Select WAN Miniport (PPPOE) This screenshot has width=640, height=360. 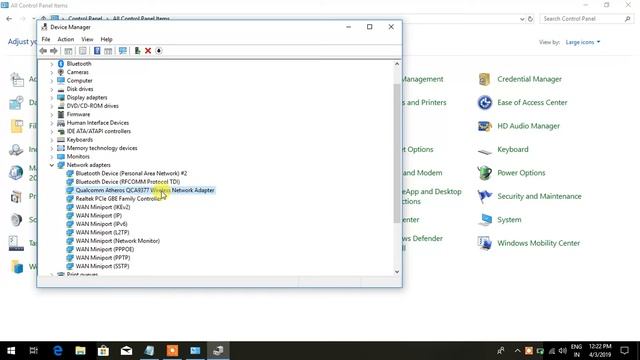coord(105,249)
